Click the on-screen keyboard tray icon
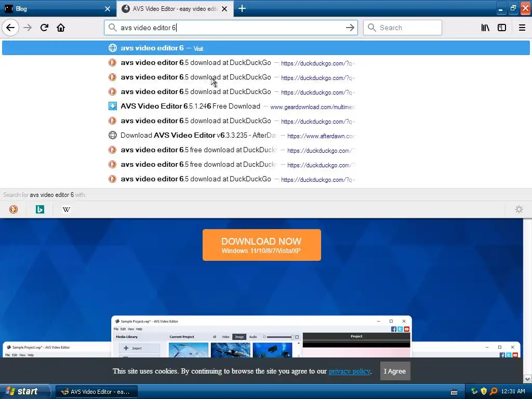Image resolution: width=532 pixels, height=399 pixels. pos(454,392)
